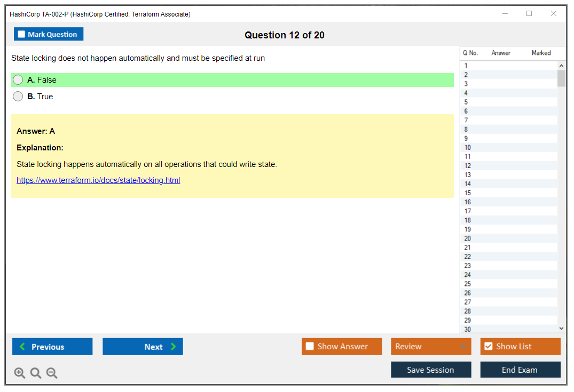Select question 20 in the list
Viewport: 574px width, 392px height.
pos(468,238)
